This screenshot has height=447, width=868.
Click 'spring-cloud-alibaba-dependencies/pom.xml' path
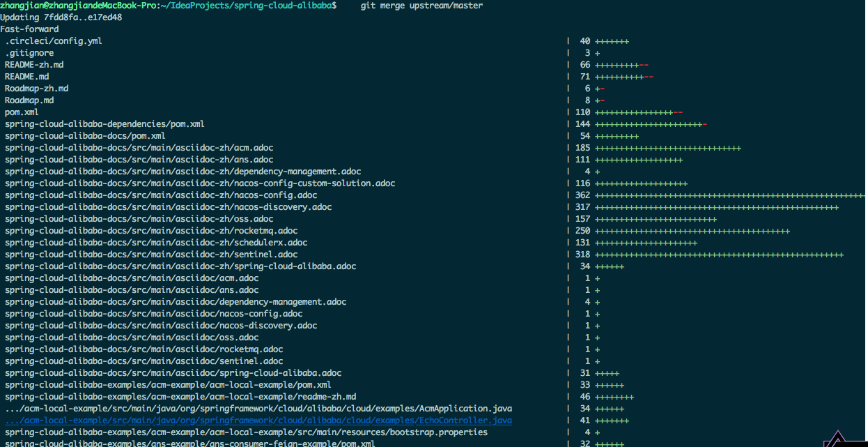pyautogui.click(x=104, y=124)
